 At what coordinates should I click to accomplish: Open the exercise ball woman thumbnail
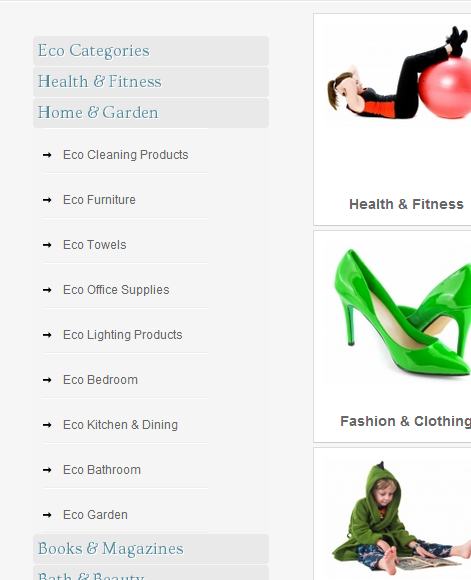tap(397, 73)
